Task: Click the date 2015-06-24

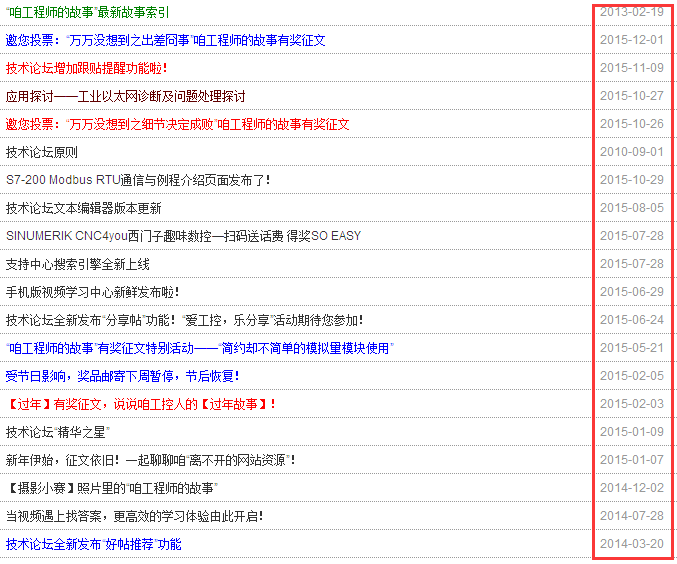Action: coord(632,320)
